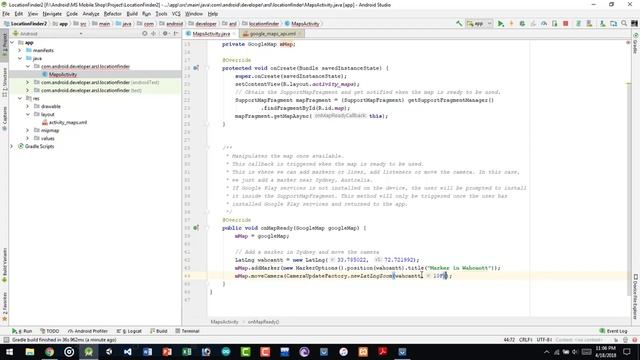Select activity_maps.xml in project tree

[68, 122]
